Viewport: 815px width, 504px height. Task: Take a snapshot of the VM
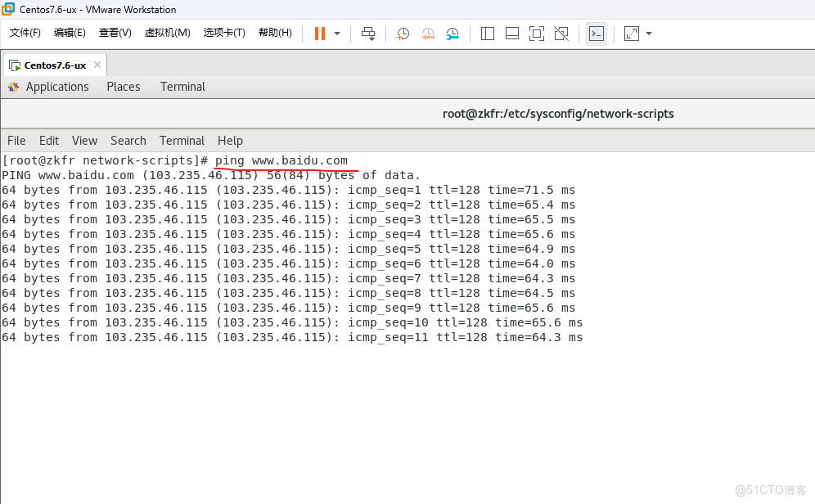[403, 34]
